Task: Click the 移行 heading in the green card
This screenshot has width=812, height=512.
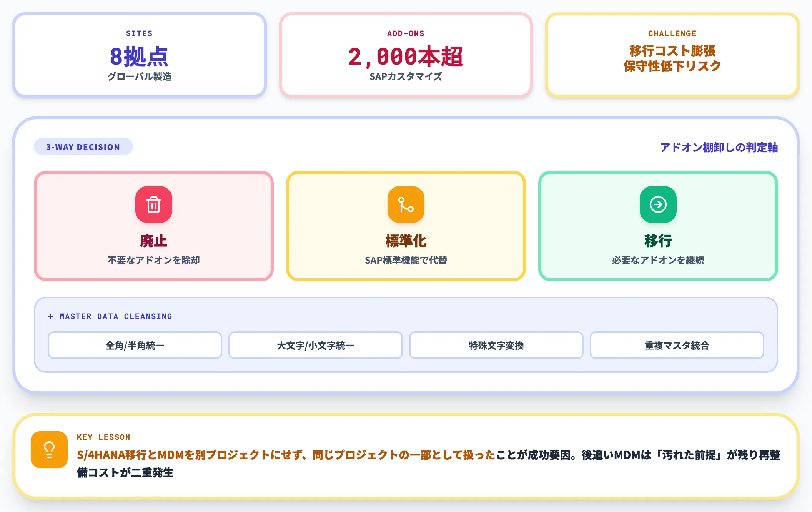Action: click(658, 241)
